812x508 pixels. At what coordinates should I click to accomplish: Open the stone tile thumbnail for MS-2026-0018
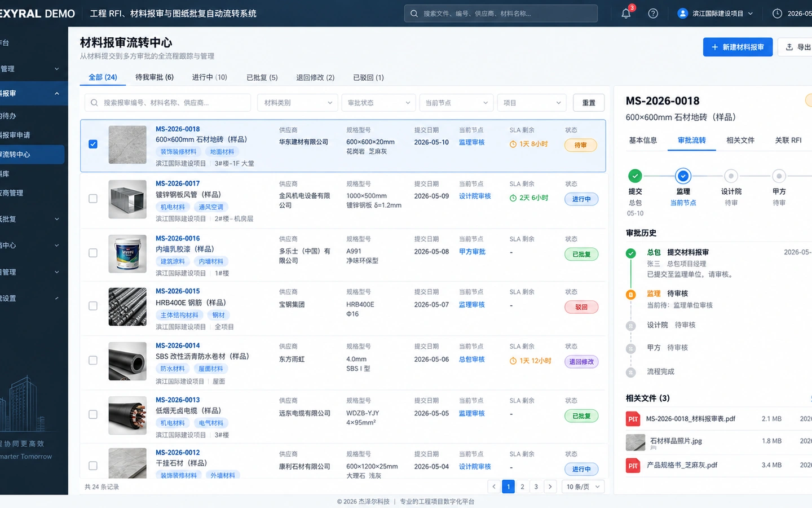(x=127, y=144)
